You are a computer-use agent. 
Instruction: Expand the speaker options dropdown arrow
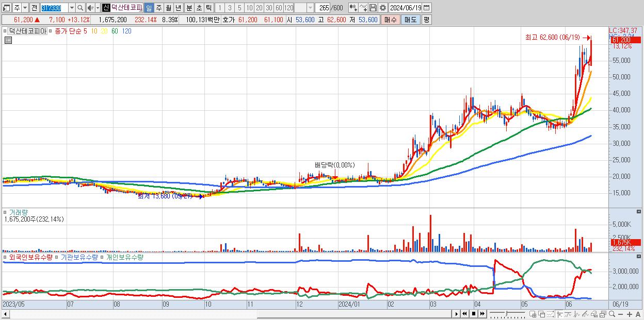(98, 8)
